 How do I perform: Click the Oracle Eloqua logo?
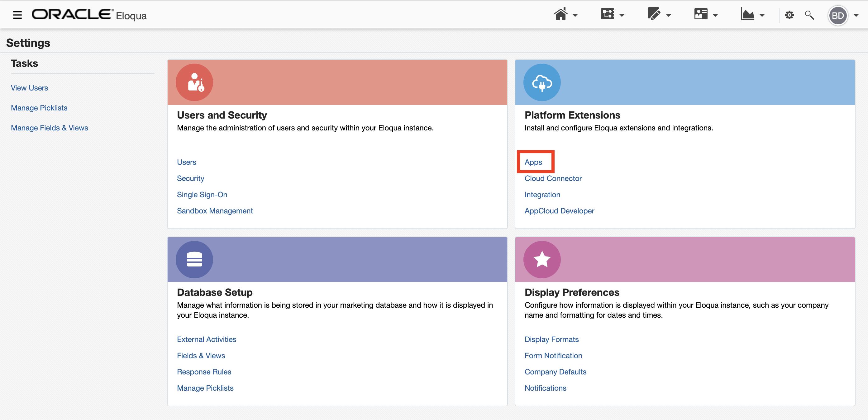point(89,15)
